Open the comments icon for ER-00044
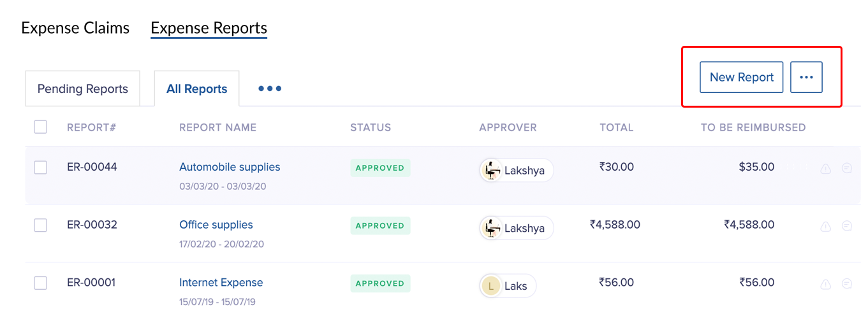The image size is (868, 335). 847,169
